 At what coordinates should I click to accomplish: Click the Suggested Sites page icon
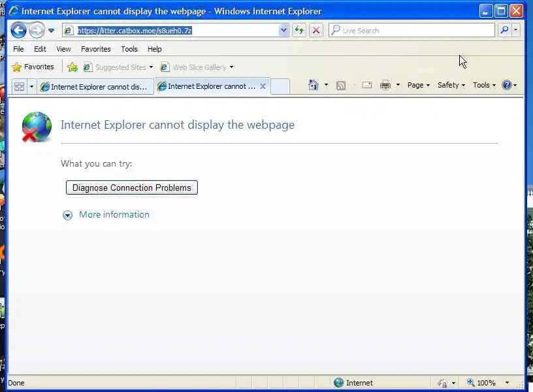click(88, 67)
